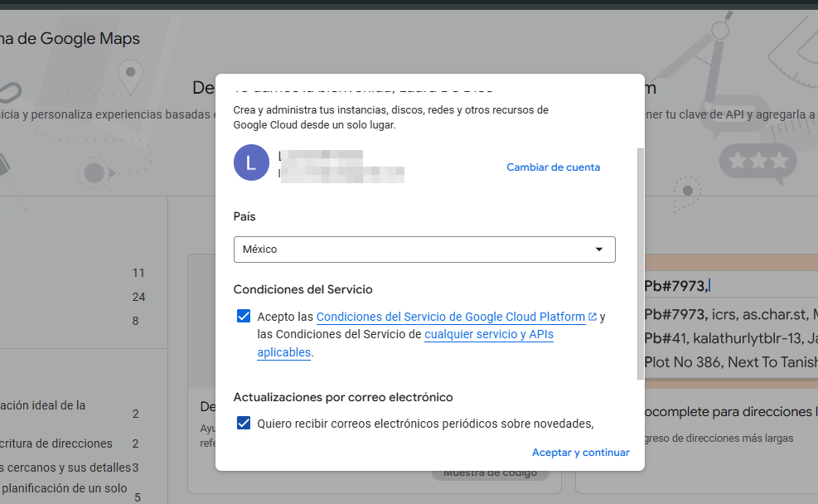
Task: Click the País dropdown arrow
Action: pos(599,250)
